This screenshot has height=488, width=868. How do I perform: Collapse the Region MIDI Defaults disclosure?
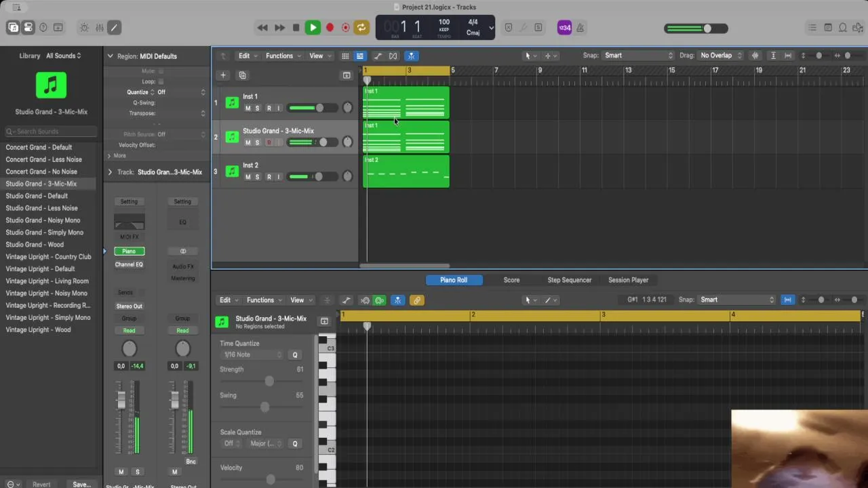[x=110, y=56]
